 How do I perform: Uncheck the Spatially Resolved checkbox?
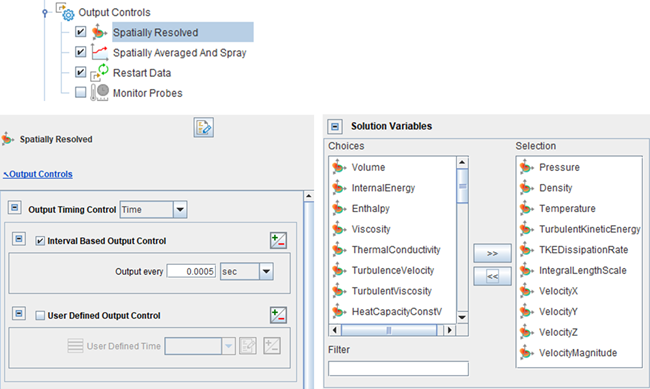[x=80, y=32]
